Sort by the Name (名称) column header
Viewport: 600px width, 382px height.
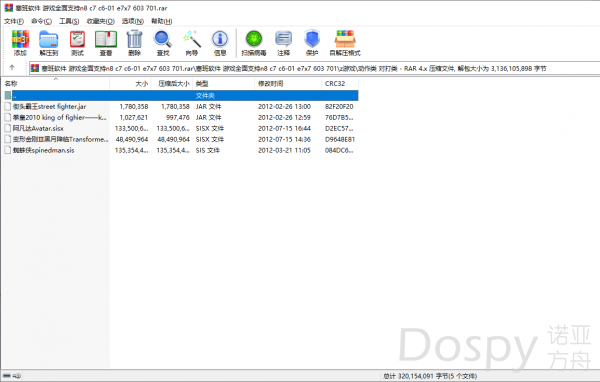(55, 83)
